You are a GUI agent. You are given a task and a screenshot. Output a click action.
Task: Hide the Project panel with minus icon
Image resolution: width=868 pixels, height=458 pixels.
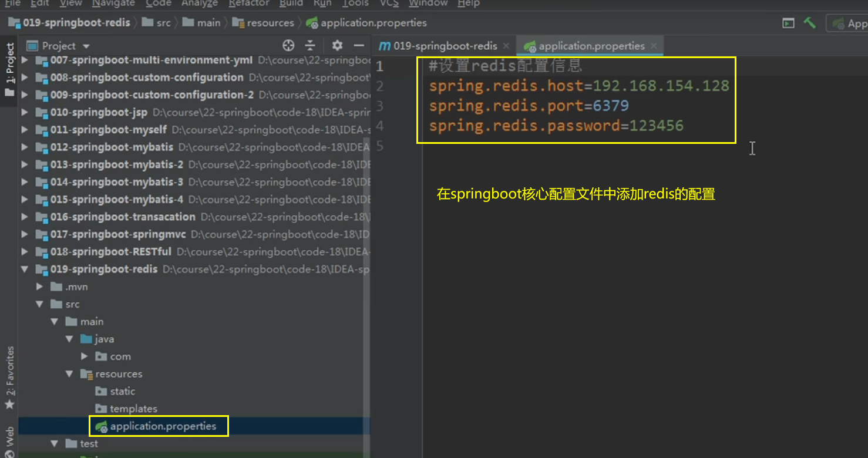[x=359, y=45]
